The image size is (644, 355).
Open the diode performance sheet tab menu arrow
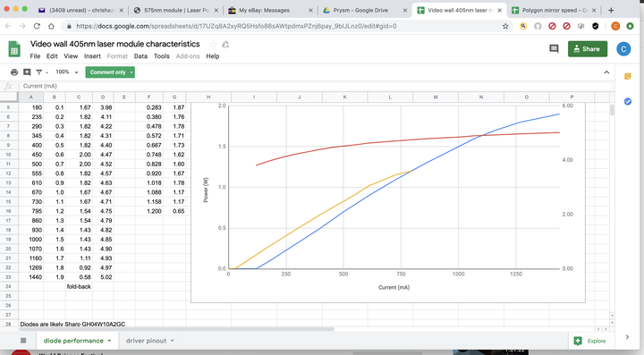[x=109, y=341]
